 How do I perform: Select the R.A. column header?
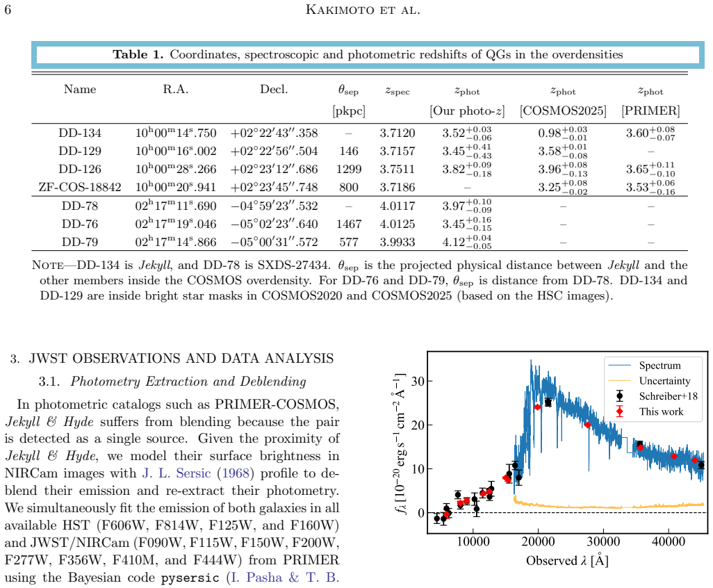pos(176,89)
